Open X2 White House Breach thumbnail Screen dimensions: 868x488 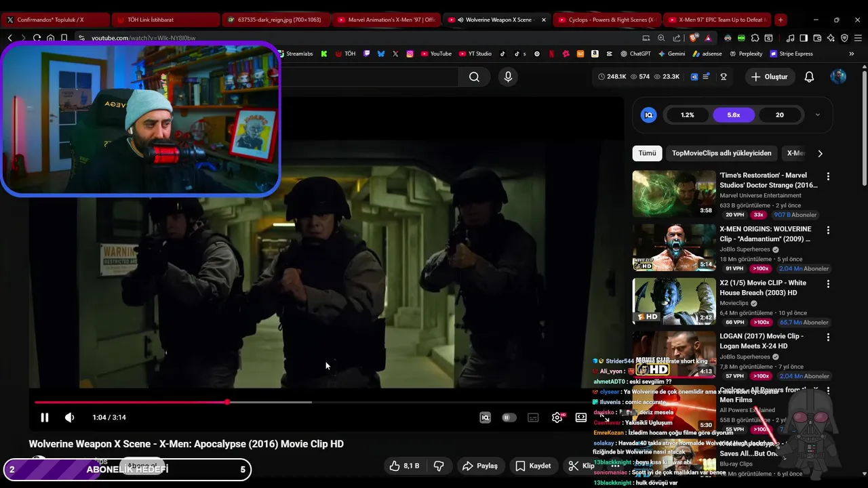click(674, 301)
